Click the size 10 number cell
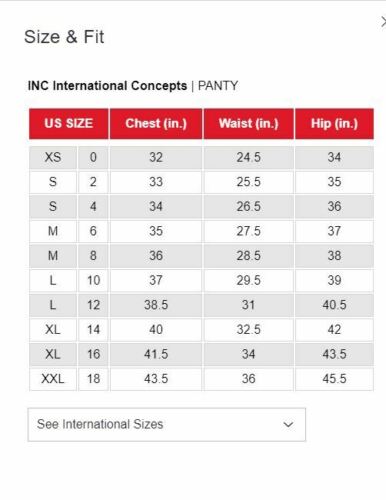 coord(93,280)
